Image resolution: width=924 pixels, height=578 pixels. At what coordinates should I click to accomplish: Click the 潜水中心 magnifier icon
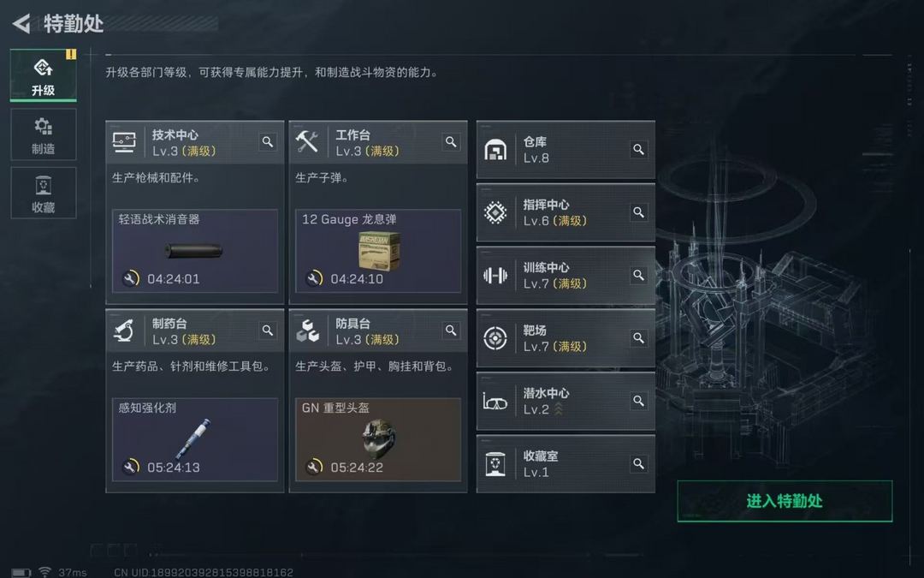coord(638,401)
